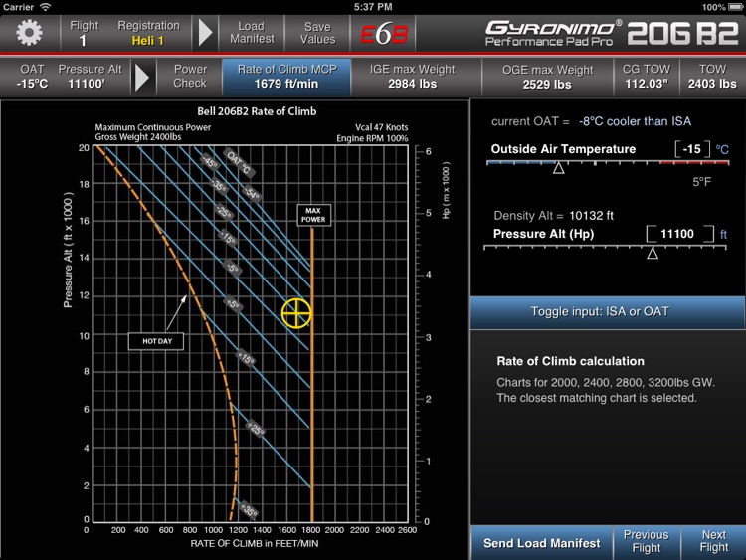Tap the OAT -15°C readout

(x=32, y=77)
